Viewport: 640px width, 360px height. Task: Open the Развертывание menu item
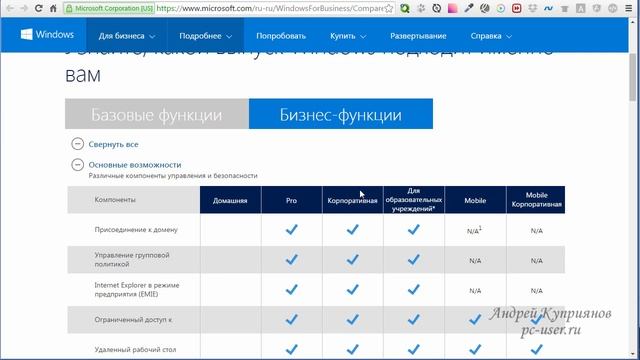pos(418,36)
